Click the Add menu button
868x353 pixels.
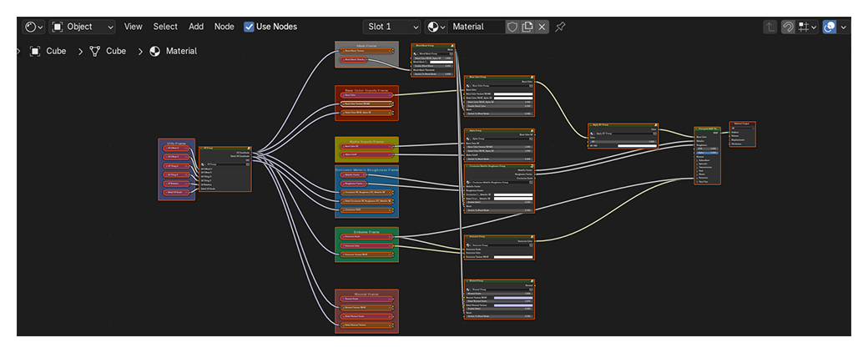click(x=196, y=27)
